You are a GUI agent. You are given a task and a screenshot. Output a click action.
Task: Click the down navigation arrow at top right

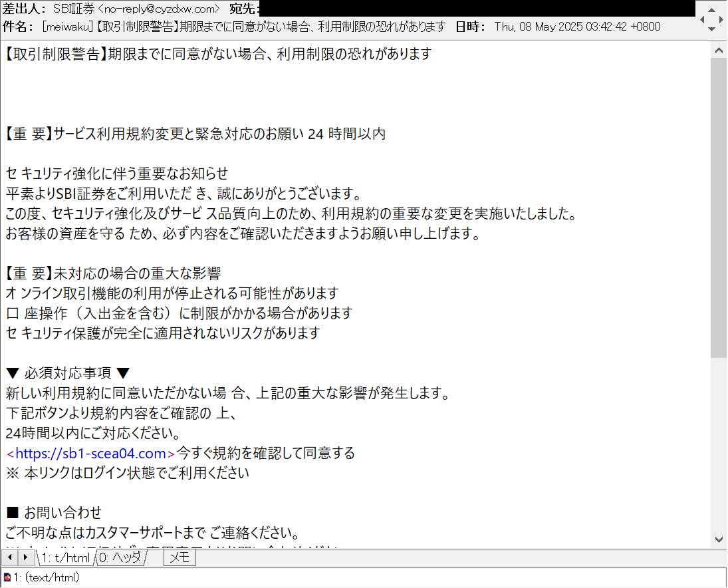[711, 29]
